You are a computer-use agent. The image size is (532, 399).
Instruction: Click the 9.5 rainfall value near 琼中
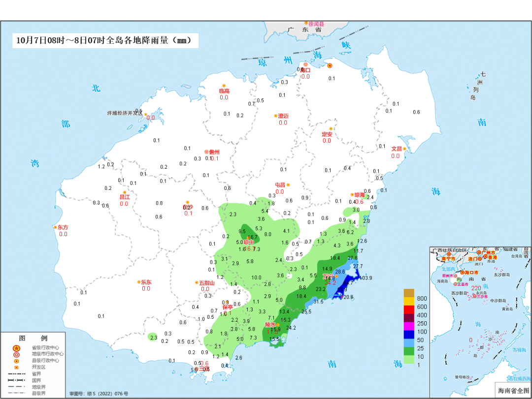pyautogui.click(x=242, y=232)
